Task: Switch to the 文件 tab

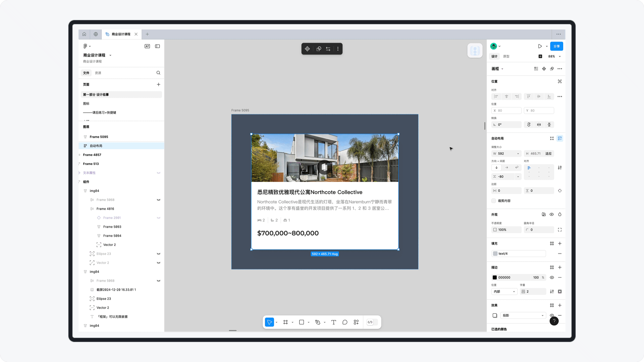Action: tap(86, 73)
